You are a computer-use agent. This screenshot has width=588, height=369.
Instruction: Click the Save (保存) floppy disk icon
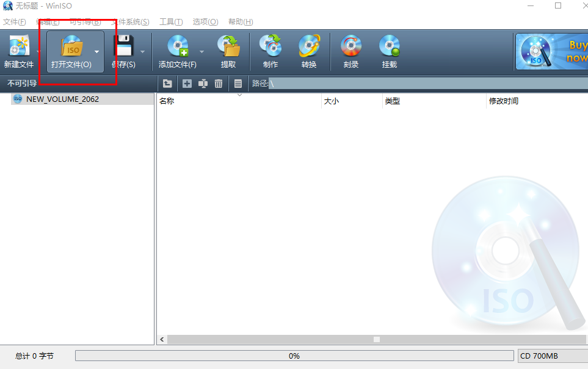[123, 46]
